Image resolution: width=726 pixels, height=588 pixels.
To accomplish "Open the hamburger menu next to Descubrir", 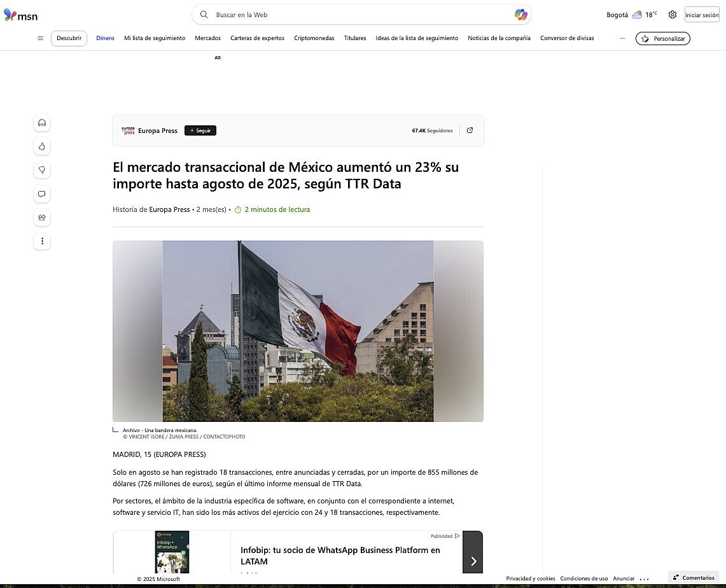I will pyautogui.click(x=40, y=38).
